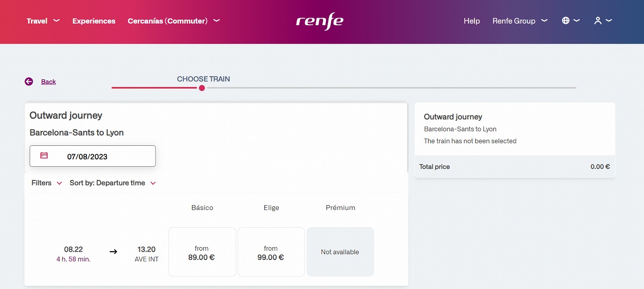
Task: Open the Renfe Group dropdown
Action: click(520, 21)
